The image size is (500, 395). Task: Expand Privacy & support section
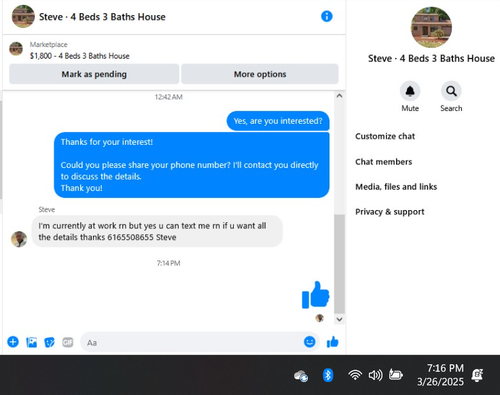tap(390, 212)
